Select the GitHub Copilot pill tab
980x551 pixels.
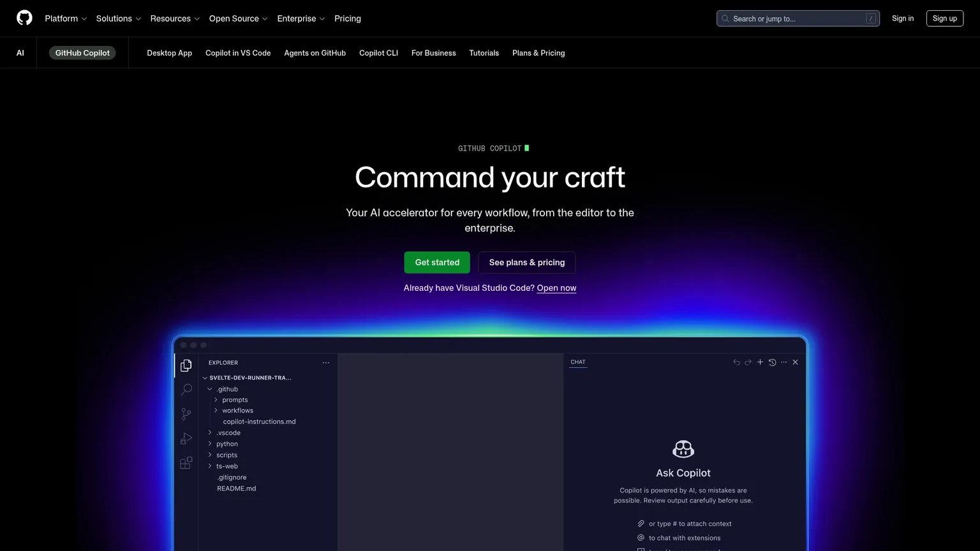point(82,53)
